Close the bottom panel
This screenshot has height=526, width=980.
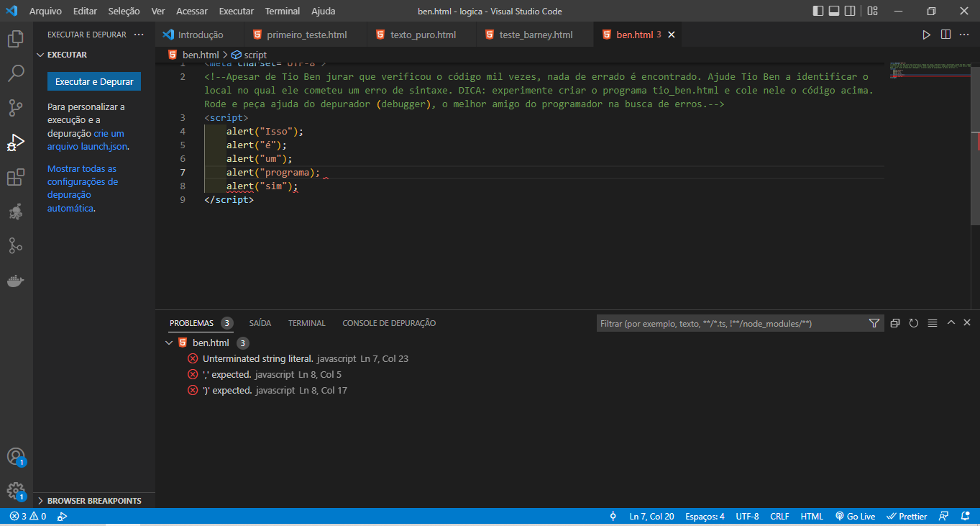(967, 323)
